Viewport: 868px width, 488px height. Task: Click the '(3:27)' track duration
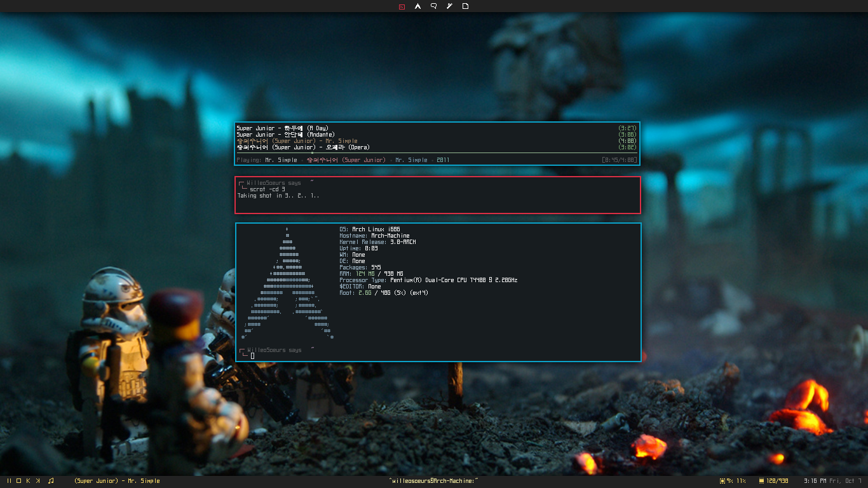pos(628,128)
